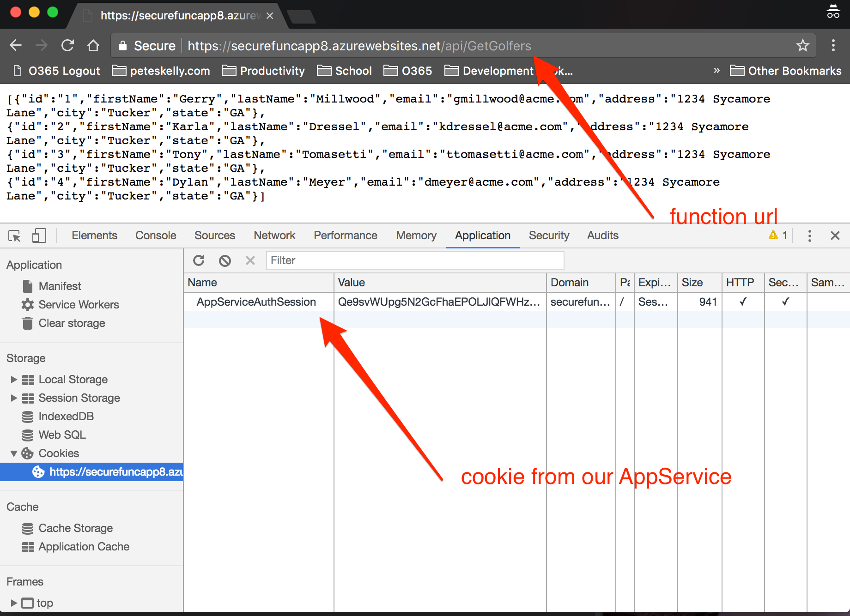Select the AppServiceAuthSession cookie row
This screenshot has width=850, height=616.
tap(256, 302)
